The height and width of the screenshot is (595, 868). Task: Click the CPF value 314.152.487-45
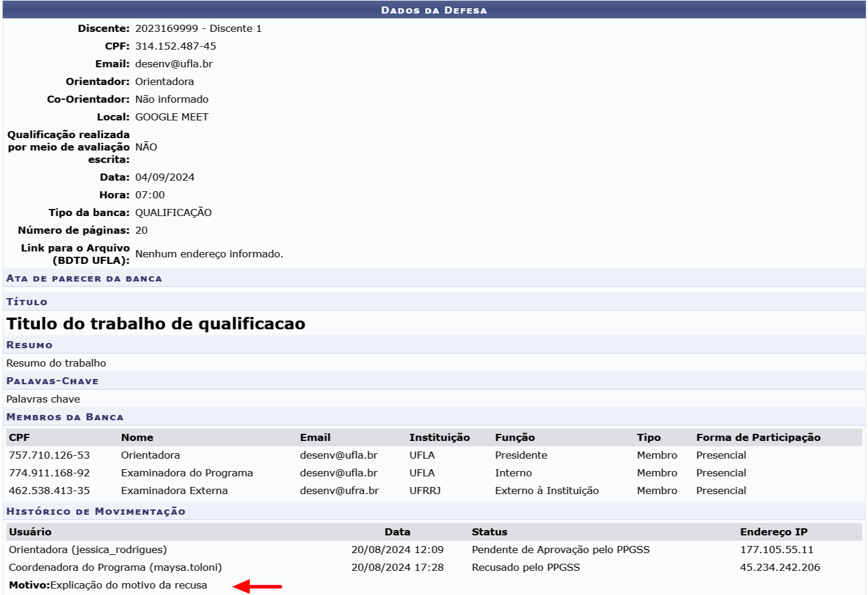[x=175, y=46]
